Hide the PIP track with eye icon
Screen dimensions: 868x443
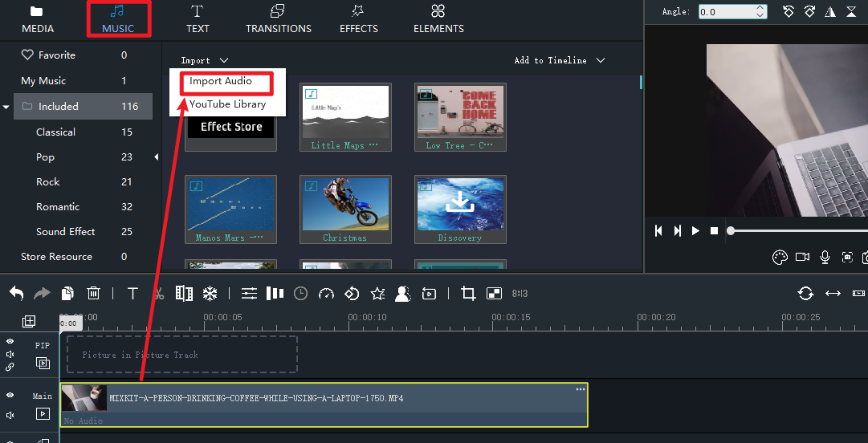point(10,341)
